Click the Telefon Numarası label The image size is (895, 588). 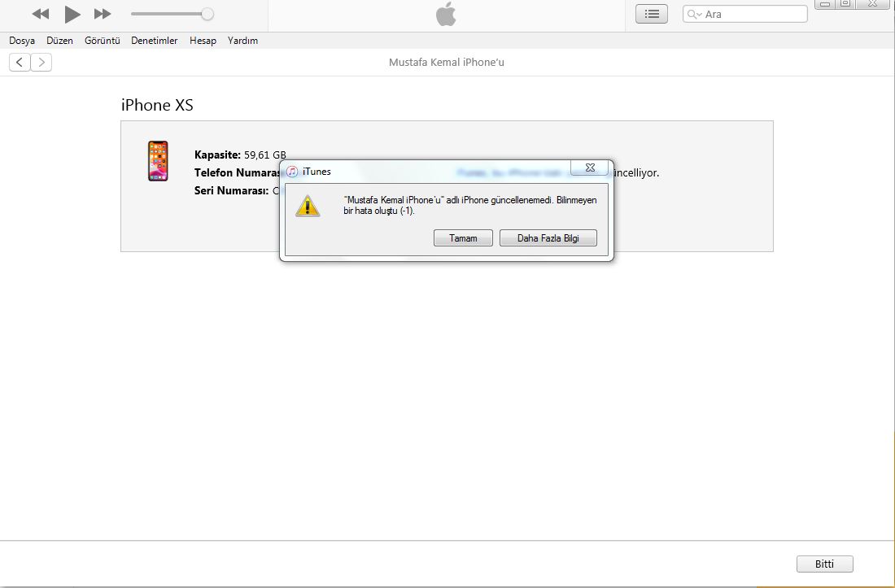tap(237, 172)
